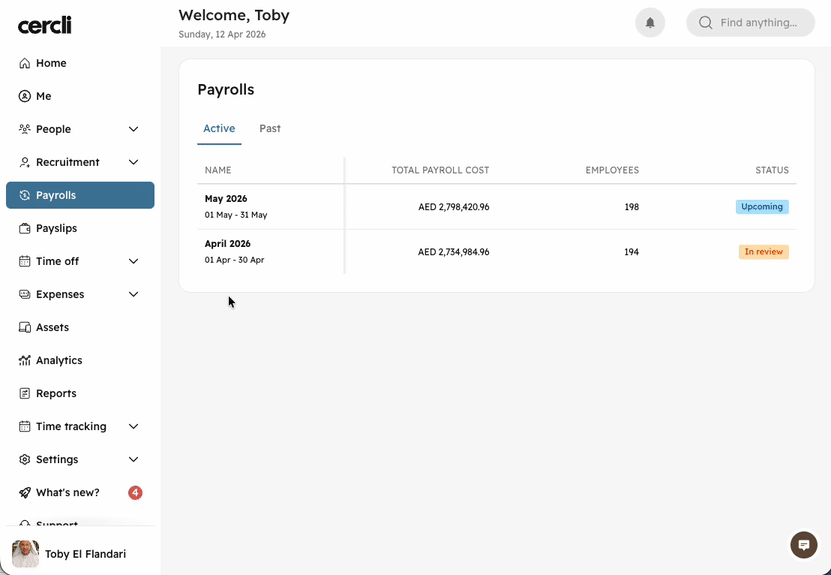
Task: Click the Payslips wallet icon
Action: point(24,228)
